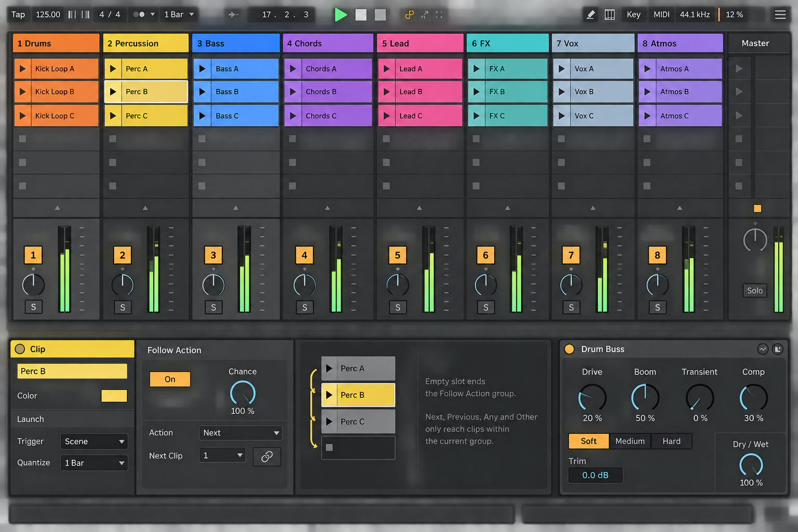
Task: Save the Drum Buss preset
Action: pos(778,349)
